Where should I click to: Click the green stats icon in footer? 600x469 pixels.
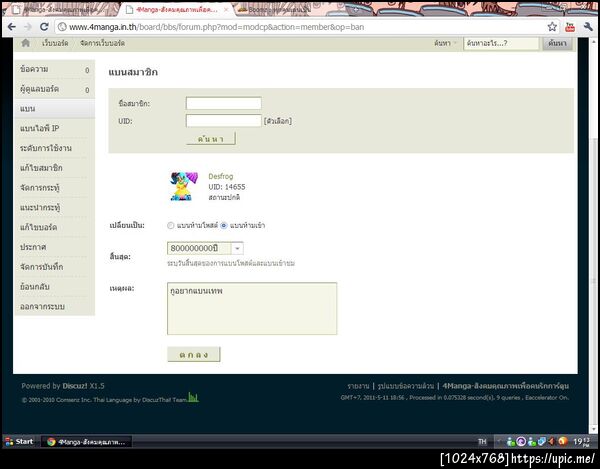[x=193, y=397]
